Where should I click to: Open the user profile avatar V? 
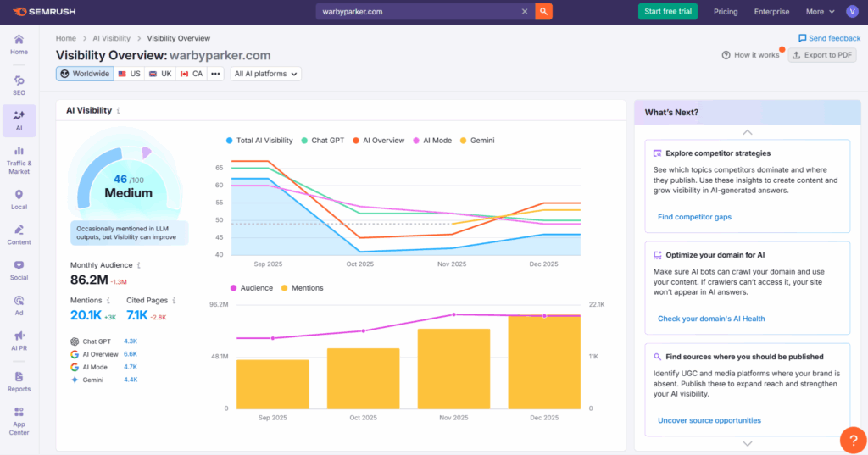(852, 12)
